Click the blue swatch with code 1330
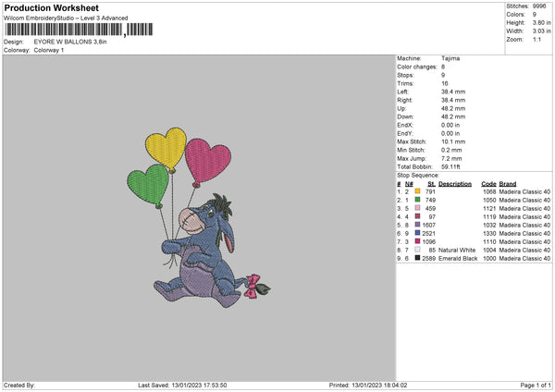The image size is (555, 392). (417, 233)
